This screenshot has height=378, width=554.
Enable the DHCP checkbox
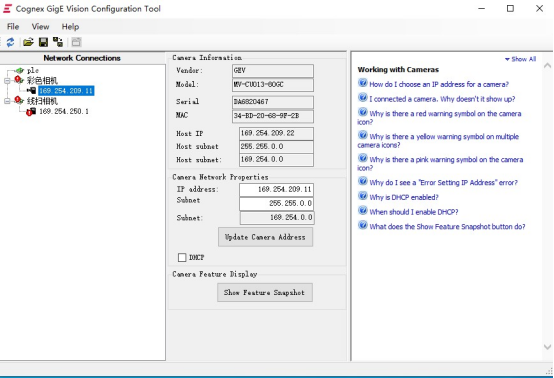click(x=182, y=258)
